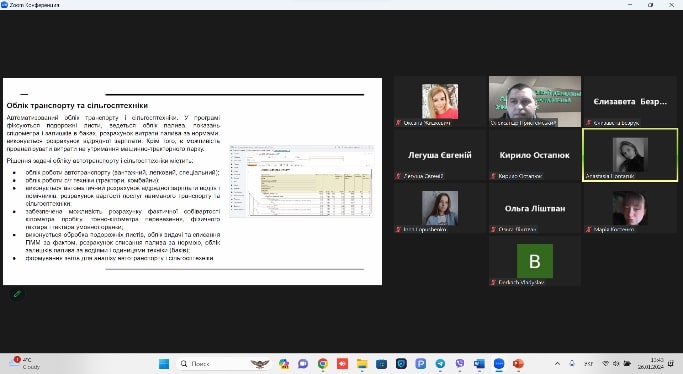Image resolution: width=683 pixels, height=374 pixels.
Task: Open the volume control in system tray
Action: tap(616, 364)
